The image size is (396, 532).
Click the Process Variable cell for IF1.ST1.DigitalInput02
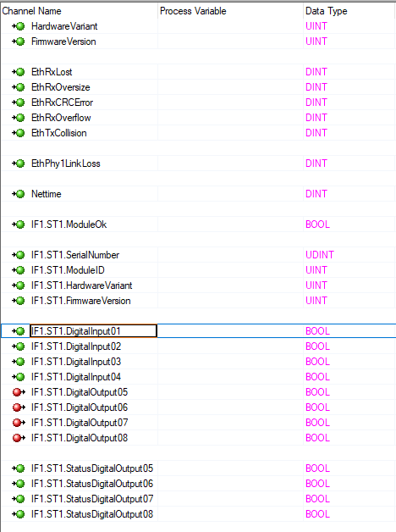point(230,346)
